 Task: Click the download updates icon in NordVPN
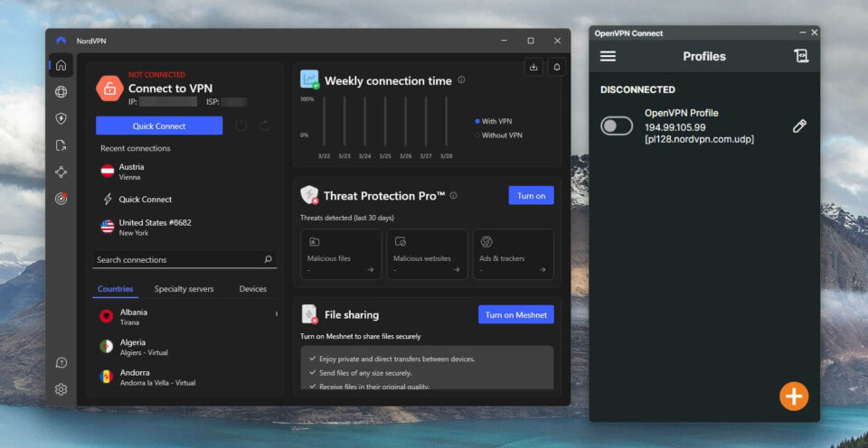pos(533,67)
